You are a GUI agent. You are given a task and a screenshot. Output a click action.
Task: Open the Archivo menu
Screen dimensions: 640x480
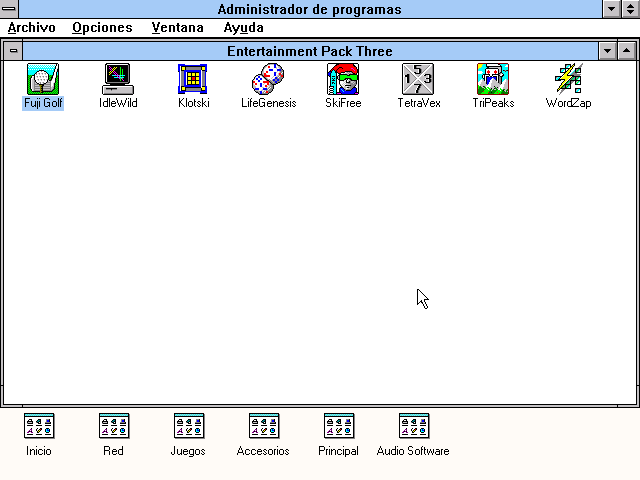point(31,28)
